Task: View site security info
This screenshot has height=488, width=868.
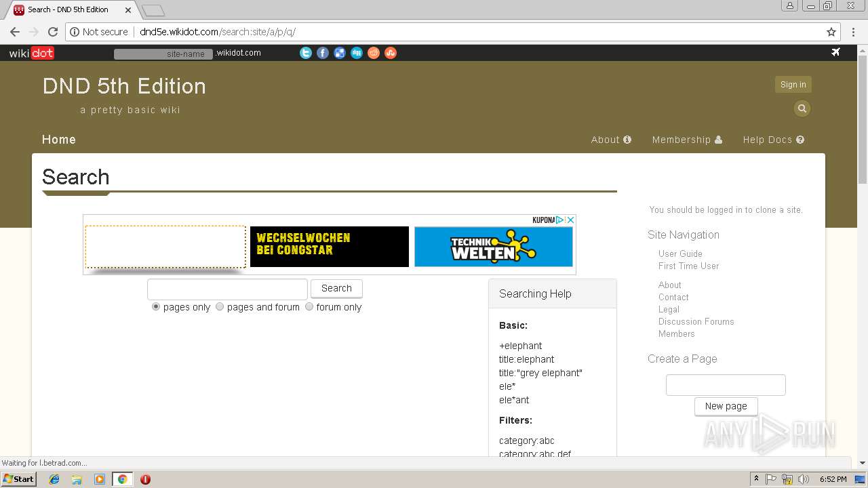Action: (99, 32)
